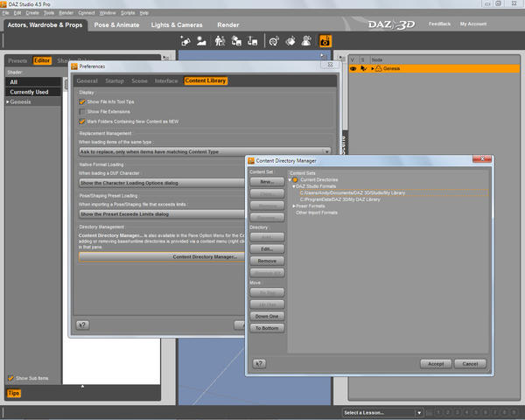Select the My DAZ Library directory path
This screenshot has width=525, height=420.
point(342,199)
